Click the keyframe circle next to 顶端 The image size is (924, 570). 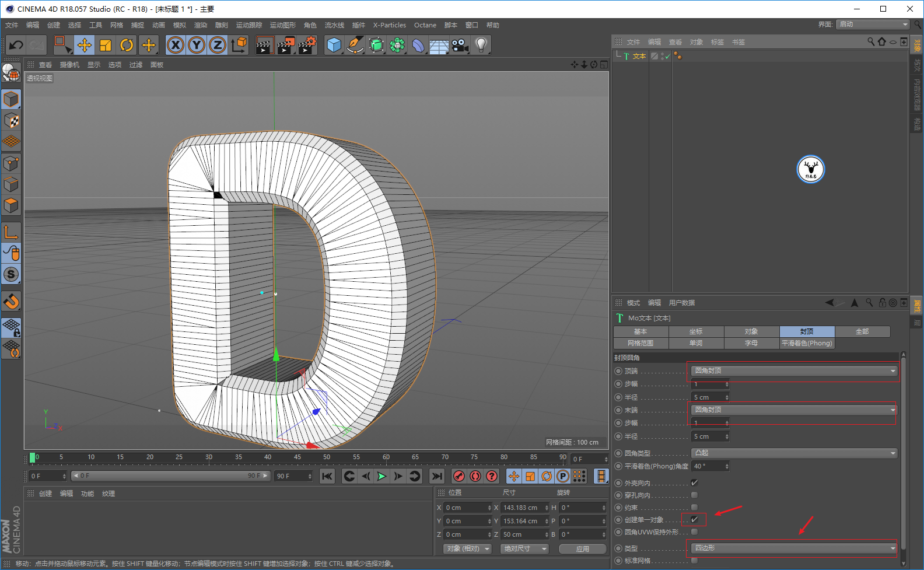(x=618, y=371)
